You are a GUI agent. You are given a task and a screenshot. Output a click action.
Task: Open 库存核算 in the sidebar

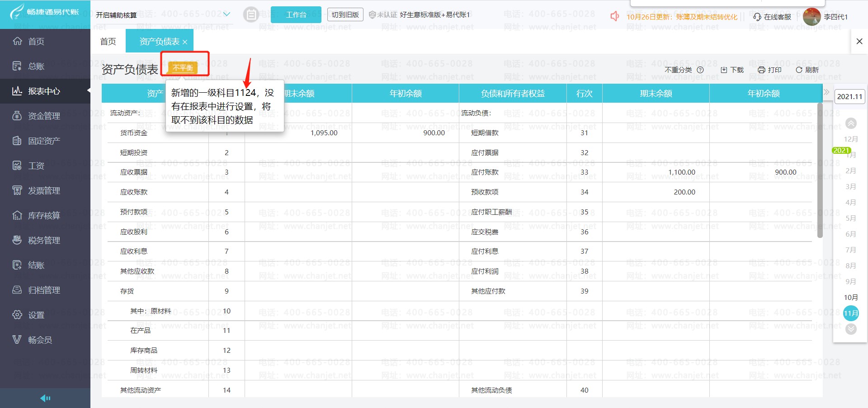click(x=45, y=215)
